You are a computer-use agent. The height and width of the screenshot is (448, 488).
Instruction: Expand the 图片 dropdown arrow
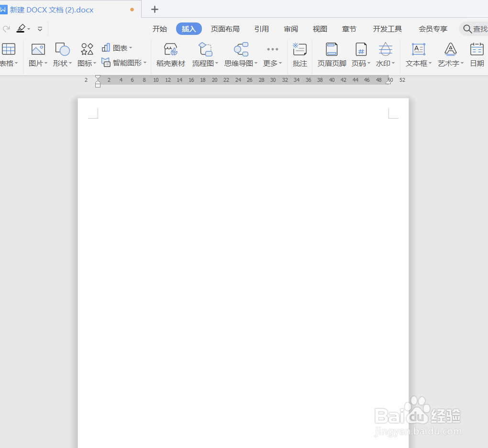point(46,63)
